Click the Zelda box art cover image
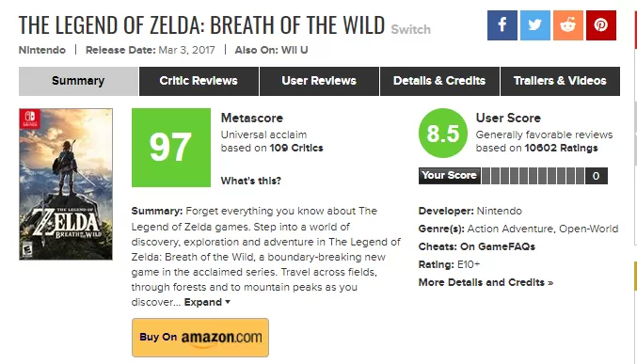Screen dimensions: 637x364 coord(66,184)
